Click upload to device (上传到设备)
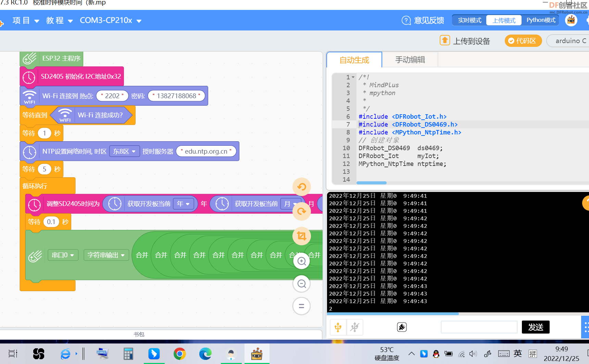589x364 pixels. tap(472, 41)
